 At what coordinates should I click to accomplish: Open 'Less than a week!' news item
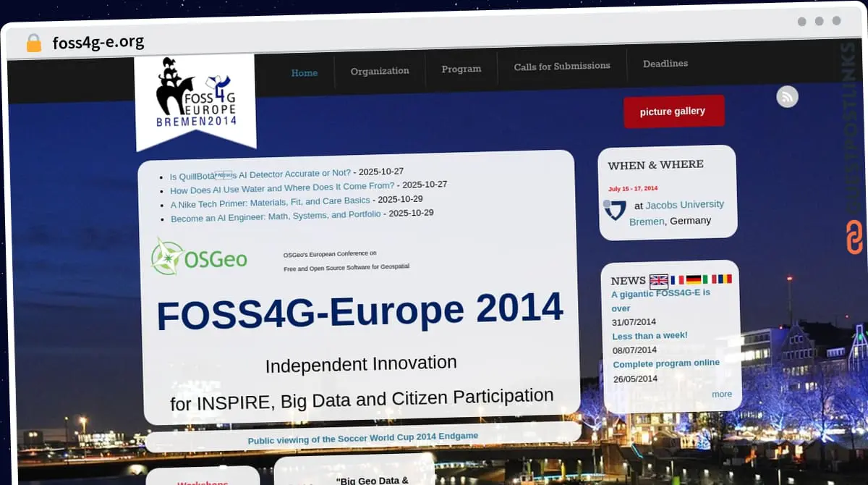650,336
